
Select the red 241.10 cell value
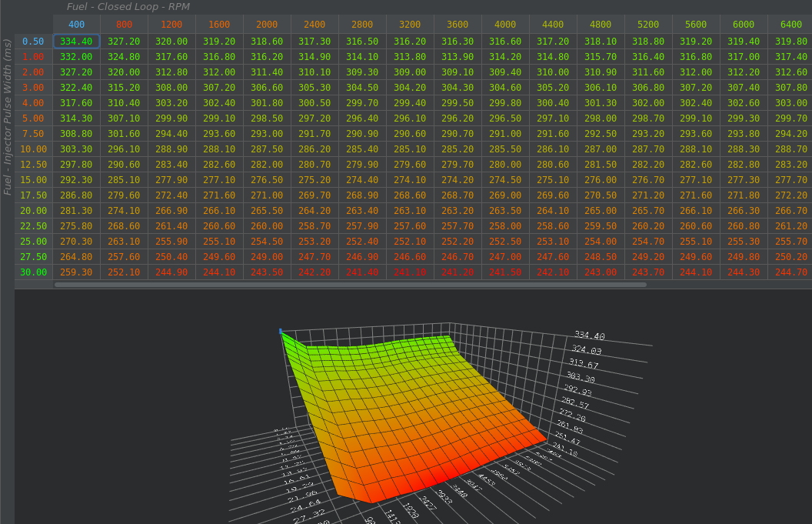(409, 272)
